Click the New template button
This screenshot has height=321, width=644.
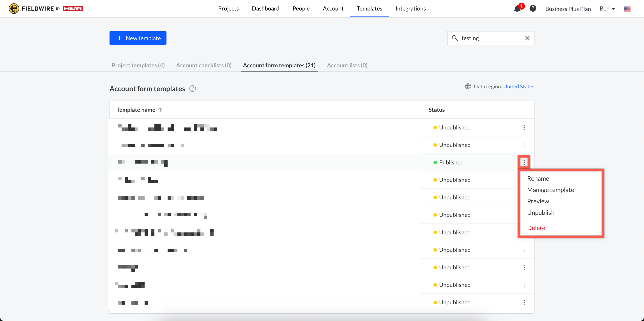pyautogui.click(x=138, y=38)
